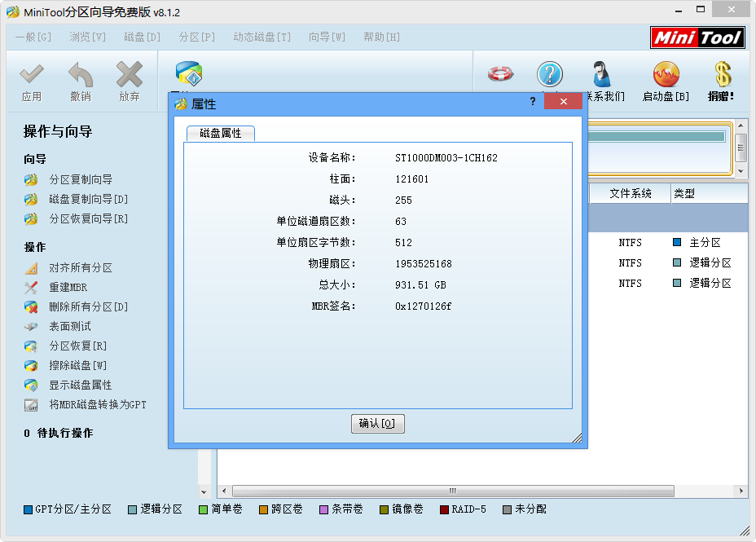This screenshot has width=756, height=542.
Task: Click the MBR signature value 0x1270126f
Action: [x=423, y=306]
